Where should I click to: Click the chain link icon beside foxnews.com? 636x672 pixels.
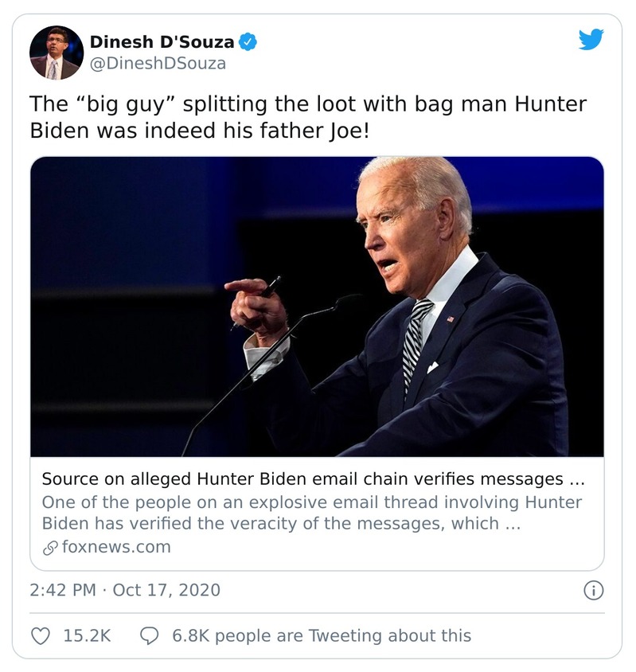tap(50, 547)
